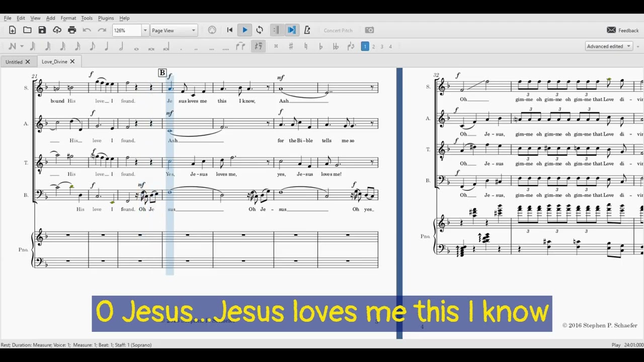
Task: Open the Page View mode dropdown
Action: pyautogui.click(x=174, y=30)
